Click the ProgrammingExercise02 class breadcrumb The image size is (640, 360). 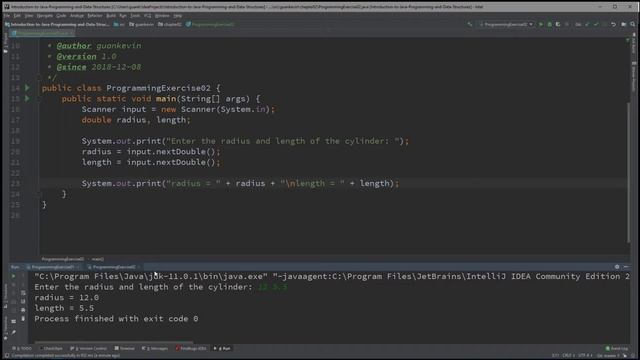coord(210,24)
